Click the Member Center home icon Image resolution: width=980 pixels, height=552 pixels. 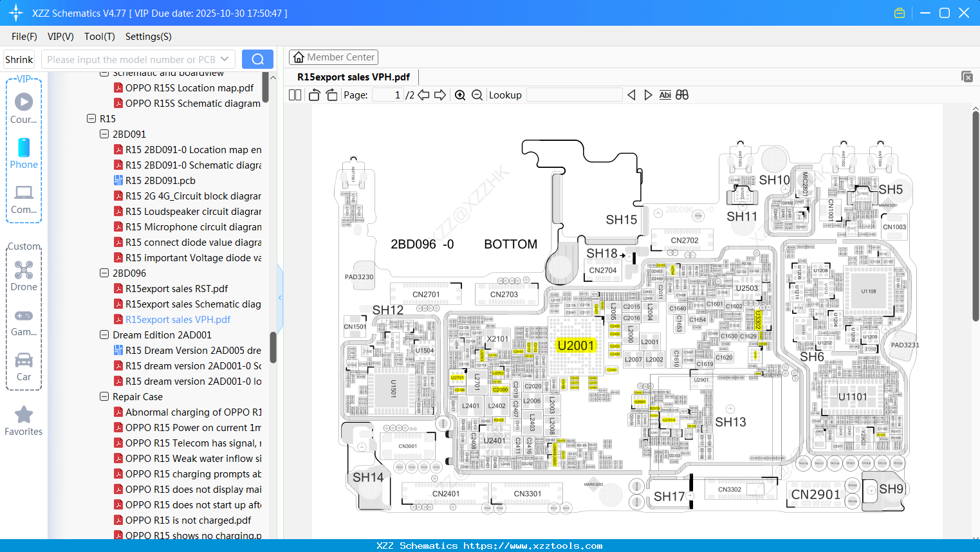coord(299,57)
